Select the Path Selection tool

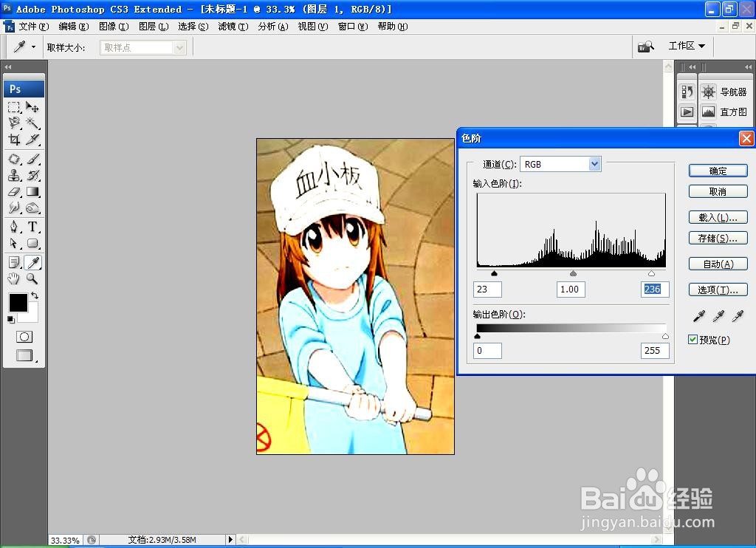pos(15,243)
